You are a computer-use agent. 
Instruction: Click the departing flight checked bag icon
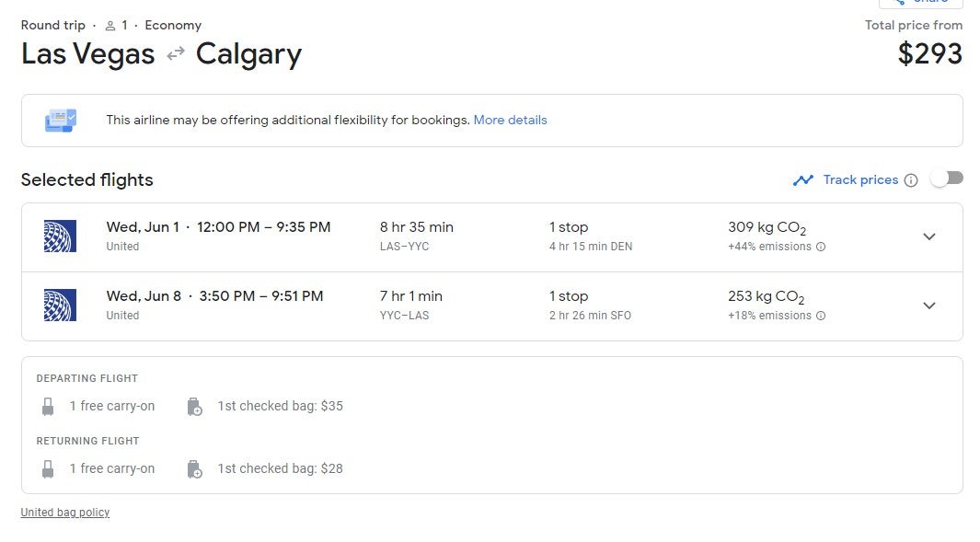click(194, 407)
